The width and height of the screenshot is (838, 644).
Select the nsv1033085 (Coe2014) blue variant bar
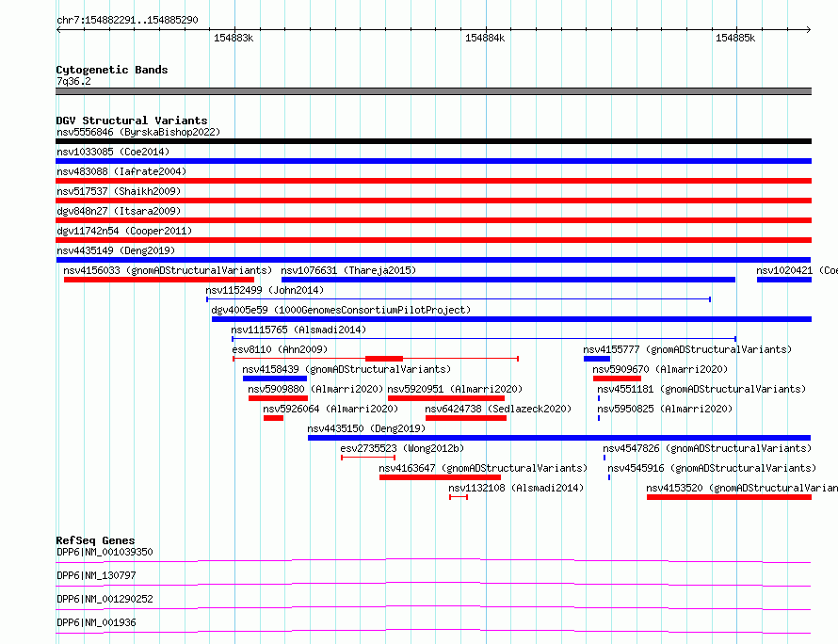coord(433,161)
